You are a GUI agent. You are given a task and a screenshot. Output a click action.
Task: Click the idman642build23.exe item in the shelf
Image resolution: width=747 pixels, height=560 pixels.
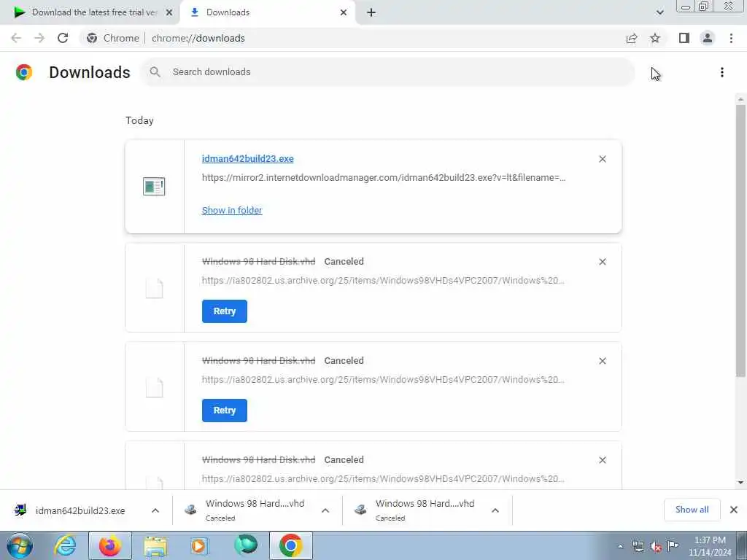pyautogui.click(x=79, y=510)
